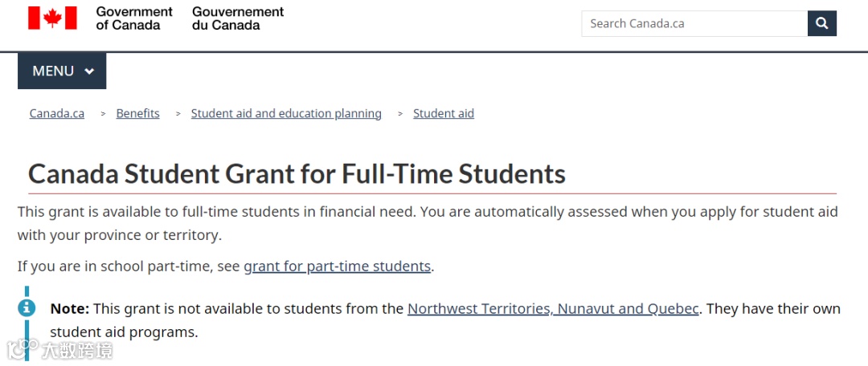Screen dimensions: 868x366
Task: Click the arrow separator before Student aid breadcrumb
Action: click(399, 114)
